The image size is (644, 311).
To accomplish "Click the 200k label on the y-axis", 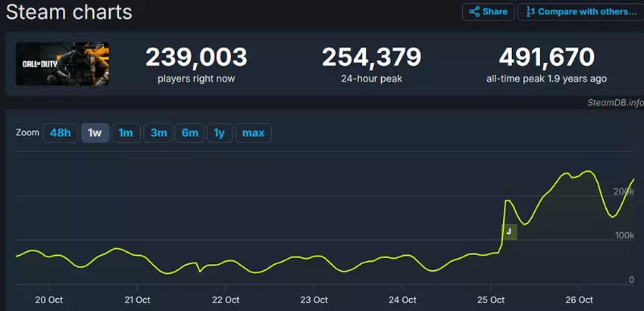I will point(624,191).
